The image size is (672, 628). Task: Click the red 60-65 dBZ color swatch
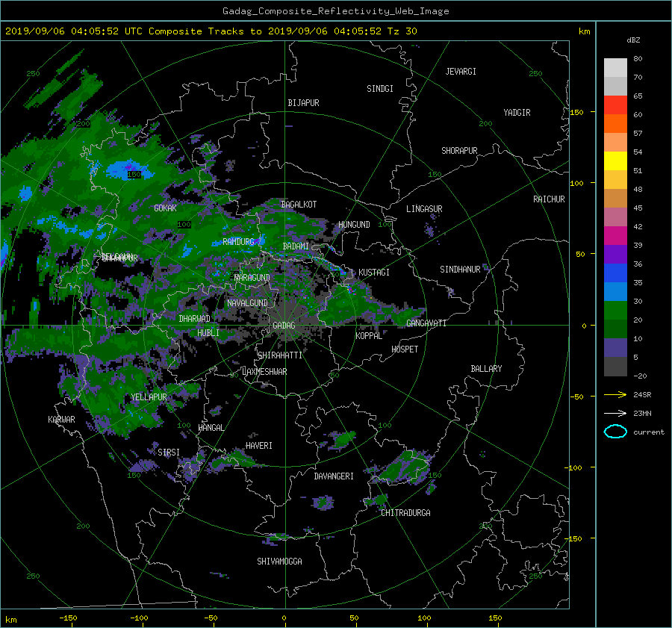[615, 105]
